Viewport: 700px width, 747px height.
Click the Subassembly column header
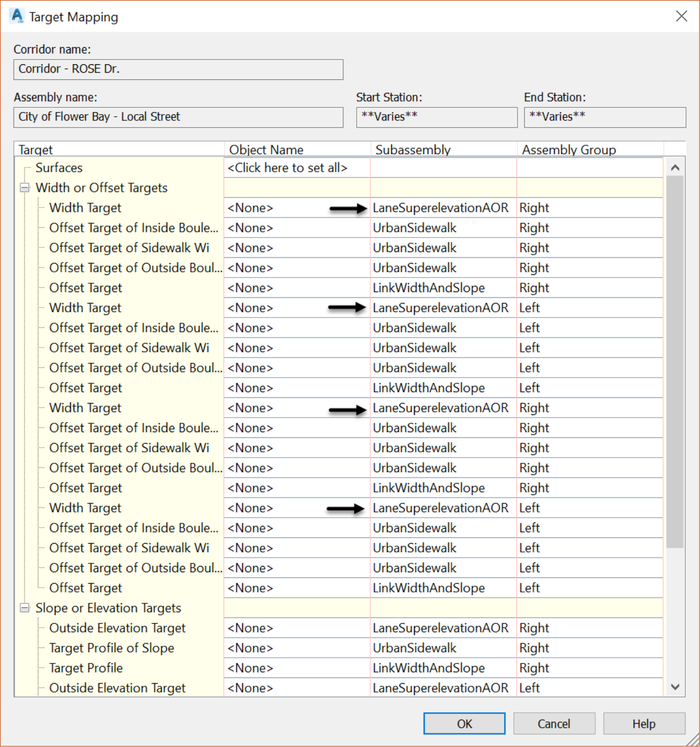coord(444,149)
